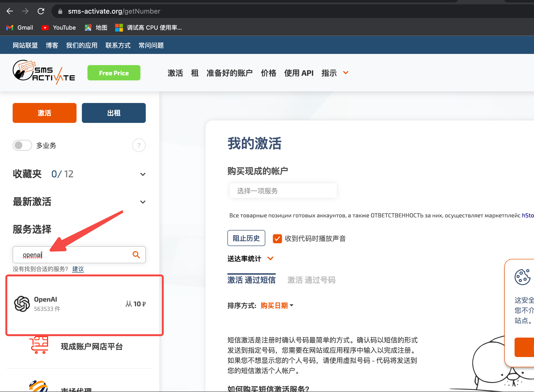
Task: Click the 0/ 12 favorites count
Action: (x=62, y=174)
